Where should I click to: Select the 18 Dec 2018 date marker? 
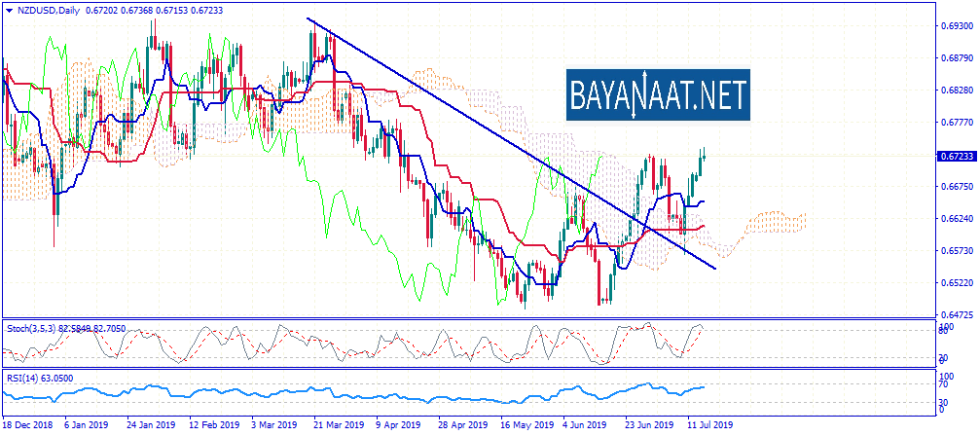click(x=27, y=425)
